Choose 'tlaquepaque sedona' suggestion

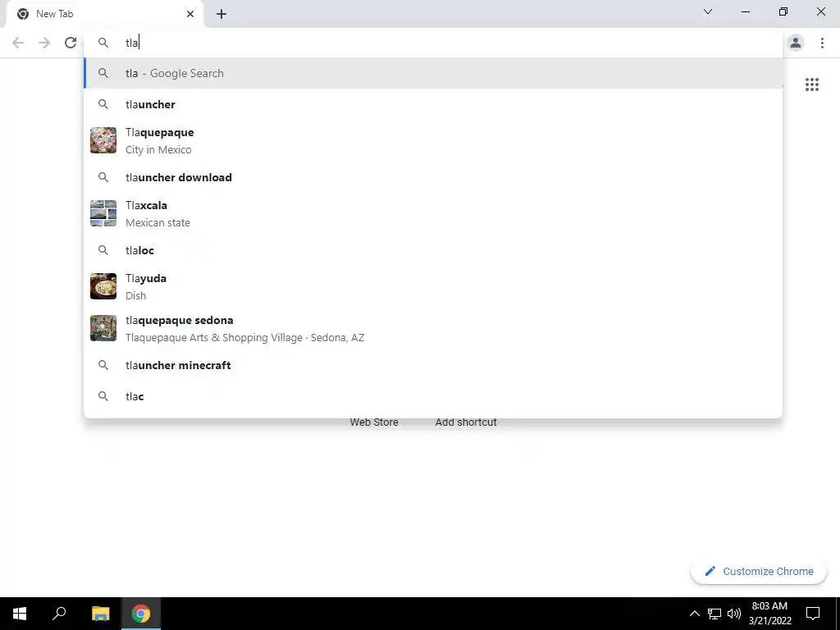click(433, 328)
